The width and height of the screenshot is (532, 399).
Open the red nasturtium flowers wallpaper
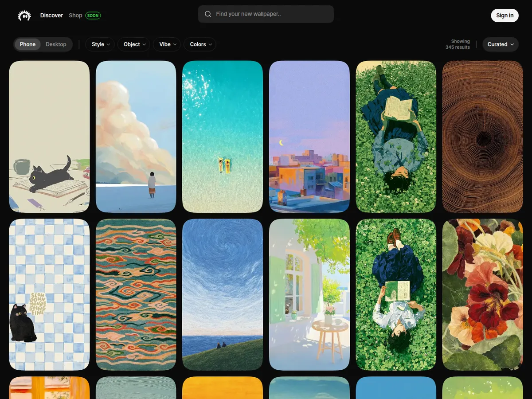pos(483,295)
